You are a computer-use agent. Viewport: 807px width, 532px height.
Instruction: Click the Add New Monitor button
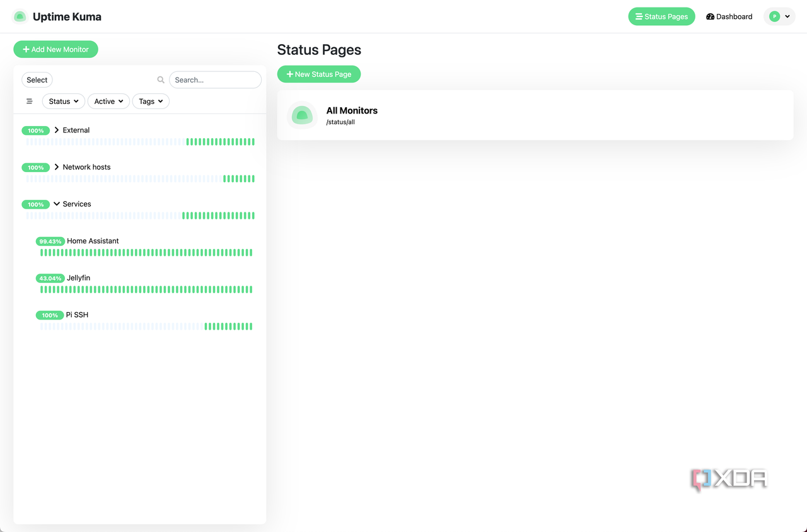click(x=55, y=49)
